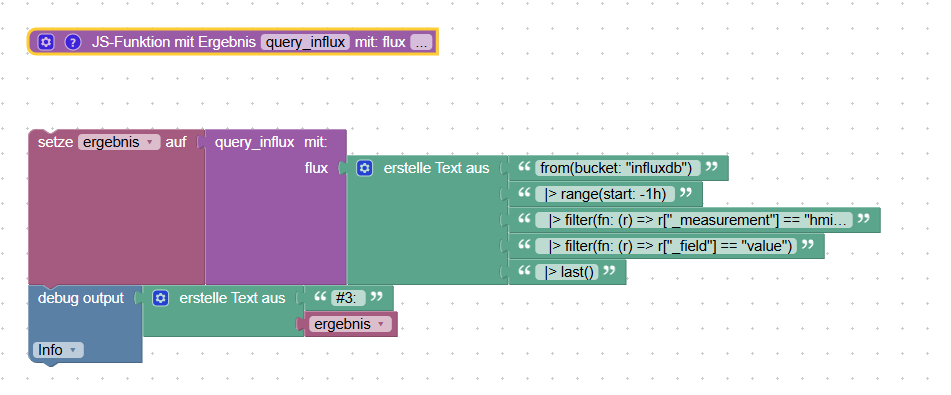Edit the |> range(start: -1h) text
Viewport: 951px width, 395px height.
click(605, 194)
